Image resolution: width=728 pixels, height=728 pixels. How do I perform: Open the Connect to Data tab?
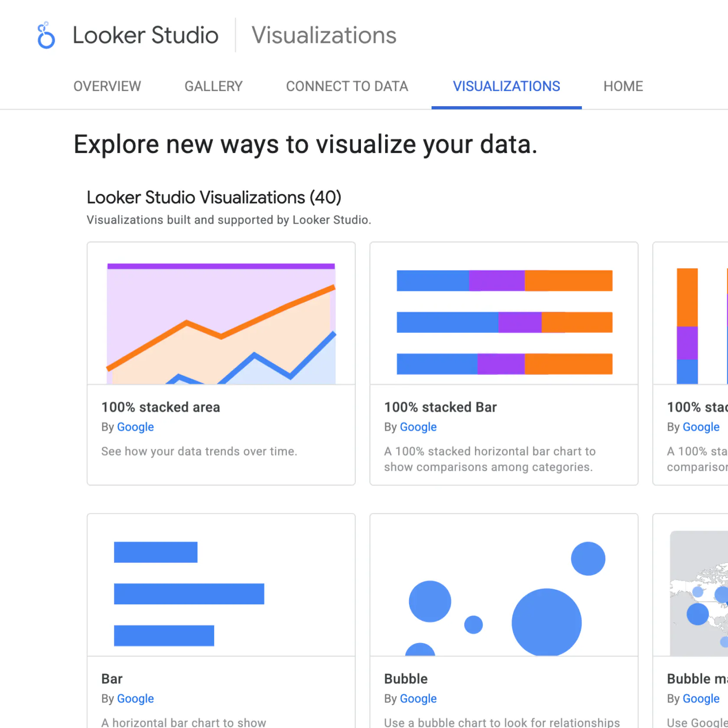pos(347,86)
